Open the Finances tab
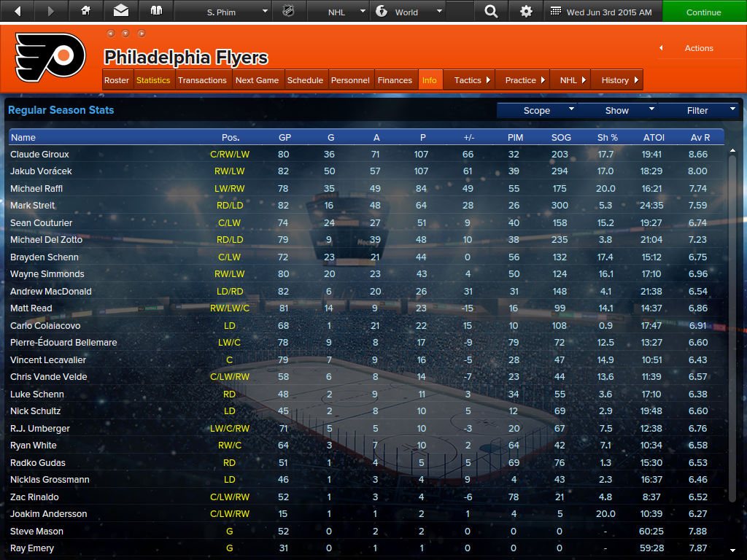Image resolution: width=747 pixels, height=560 pixels. [395, 80]
